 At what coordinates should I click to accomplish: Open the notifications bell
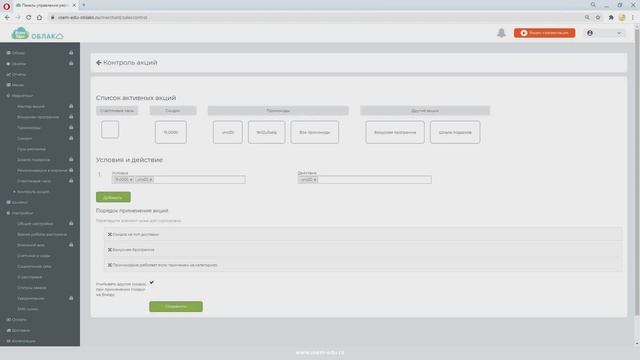pos(501,33)
